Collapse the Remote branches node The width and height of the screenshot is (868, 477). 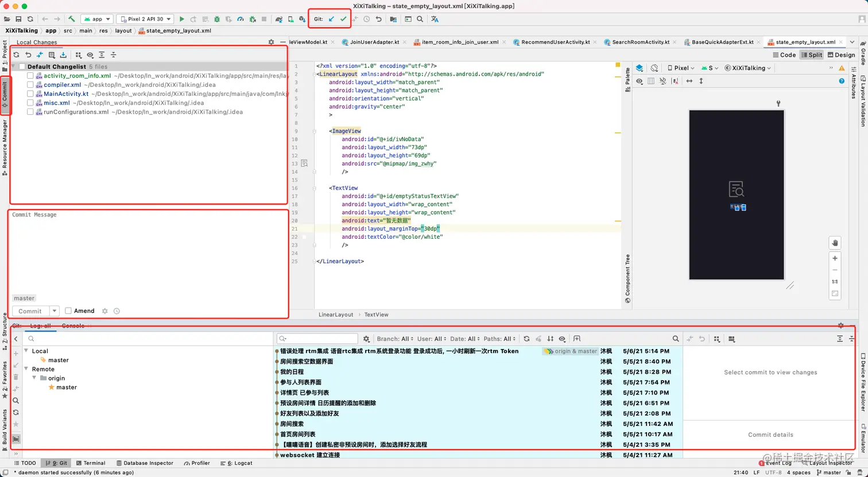coord(26,369)
